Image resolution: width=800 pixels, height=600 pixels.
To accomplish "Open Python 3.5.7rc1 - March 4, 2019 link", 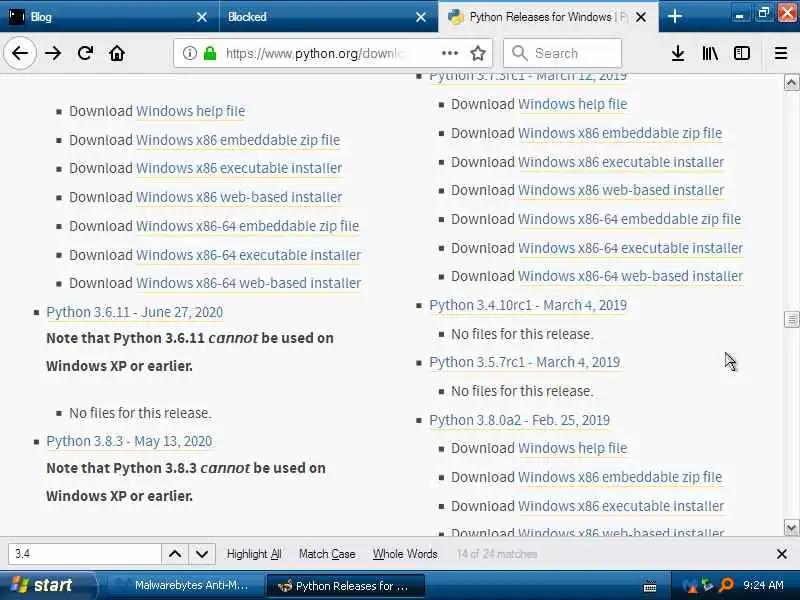I will pos(524,362).
